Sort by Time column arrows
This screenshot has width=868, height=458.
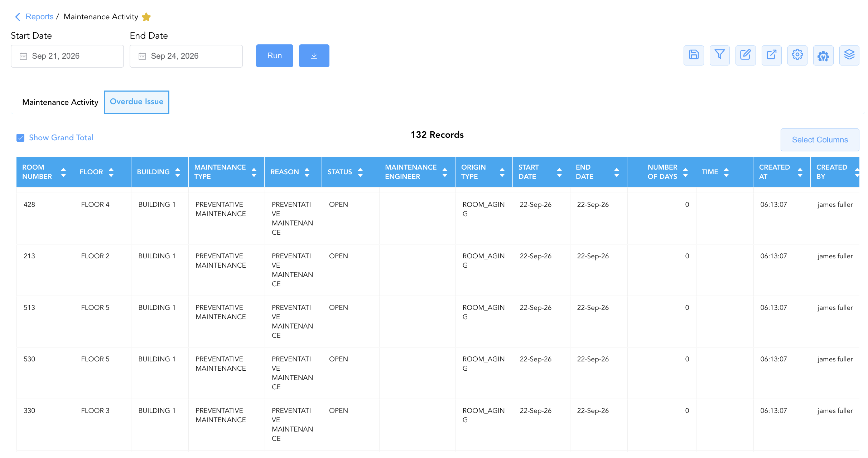click(726, 172)
